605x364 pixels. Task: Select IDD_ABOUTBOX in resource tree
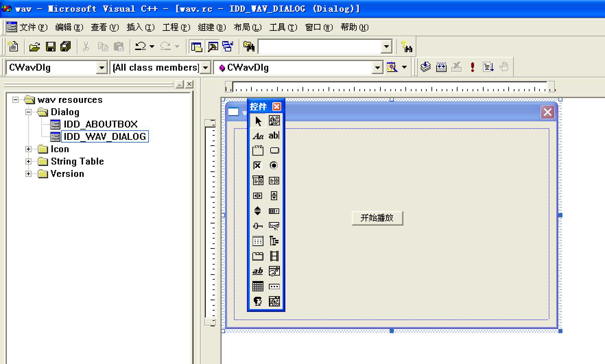pos(100,124)
